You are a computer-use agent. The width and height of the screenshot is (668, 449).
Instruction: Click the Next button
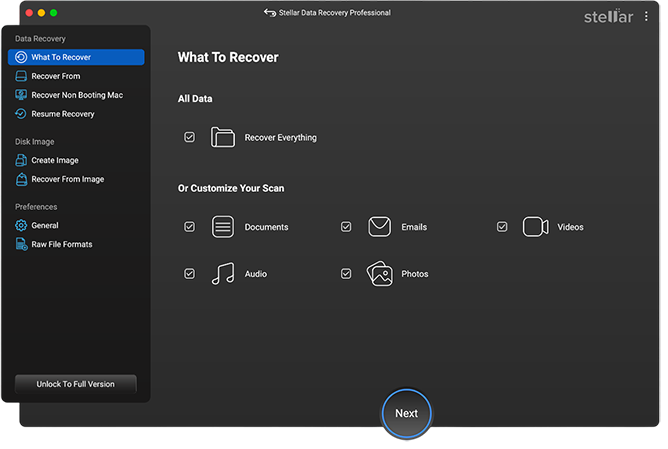pos(406,413)
